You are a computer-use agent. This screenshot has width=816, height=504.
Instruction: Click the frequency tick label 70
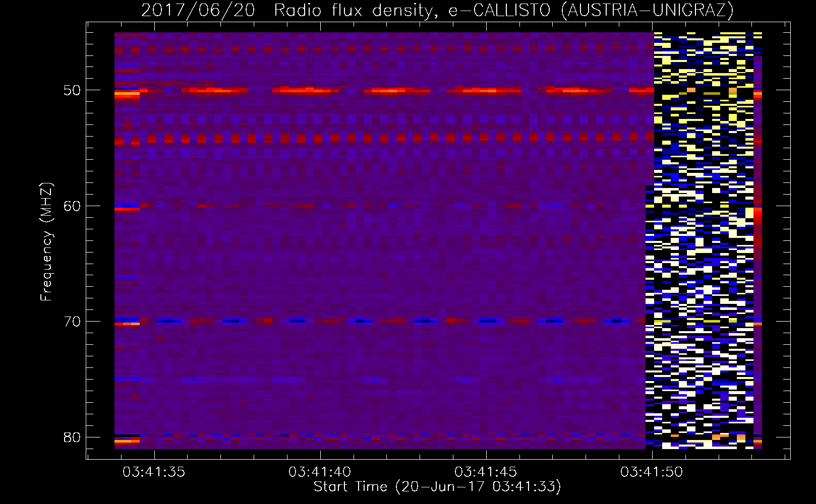[x=72, y=322]
